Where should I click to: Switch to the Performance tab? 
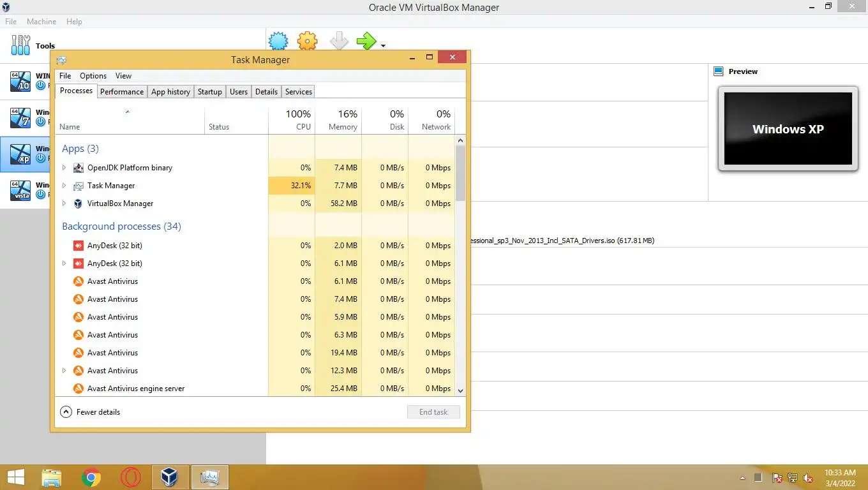pyautogui.click(x=122, y=92)
